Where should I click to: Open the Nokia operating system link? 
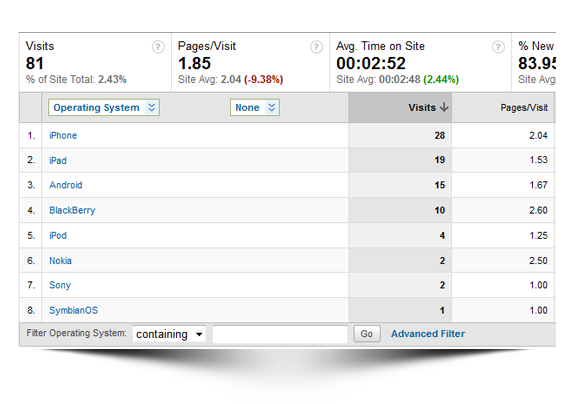pos(60,260)
